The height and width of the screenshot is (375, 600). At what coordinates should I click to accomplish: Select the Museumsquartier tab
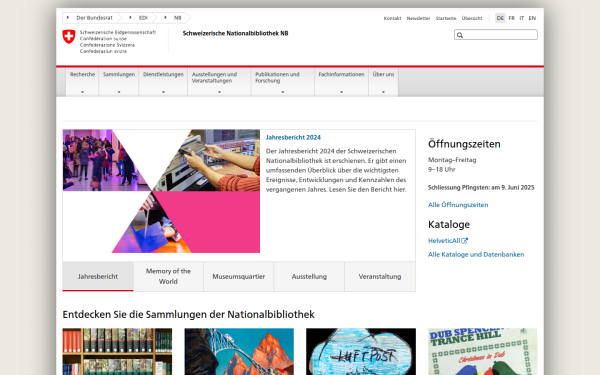pos(239,276)
